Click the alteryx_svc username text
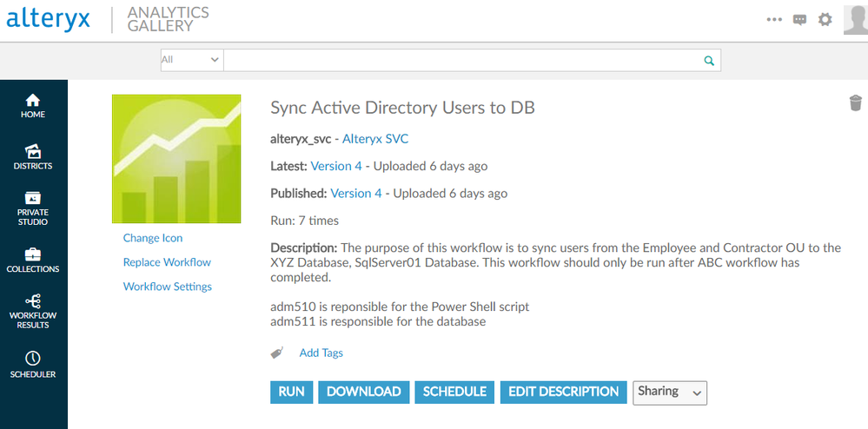Viewport: 868px width, 429px height. [301, 139]
